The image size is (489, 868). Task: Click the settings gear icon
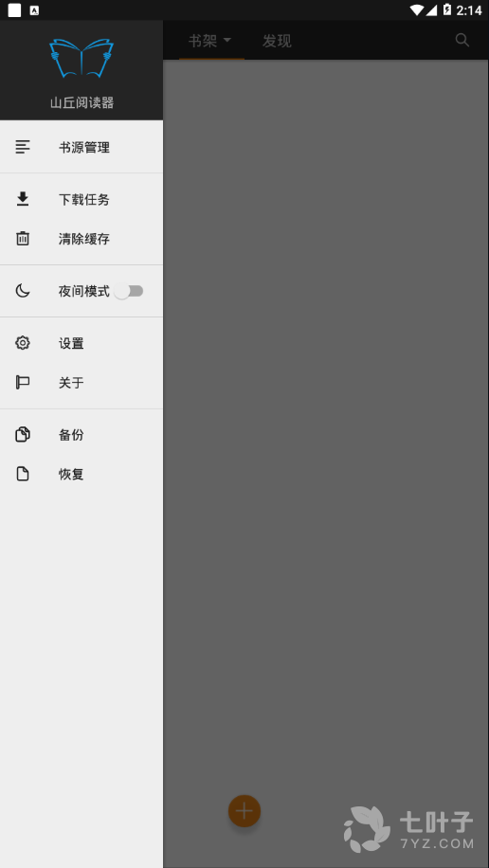(x=23, y=343)
